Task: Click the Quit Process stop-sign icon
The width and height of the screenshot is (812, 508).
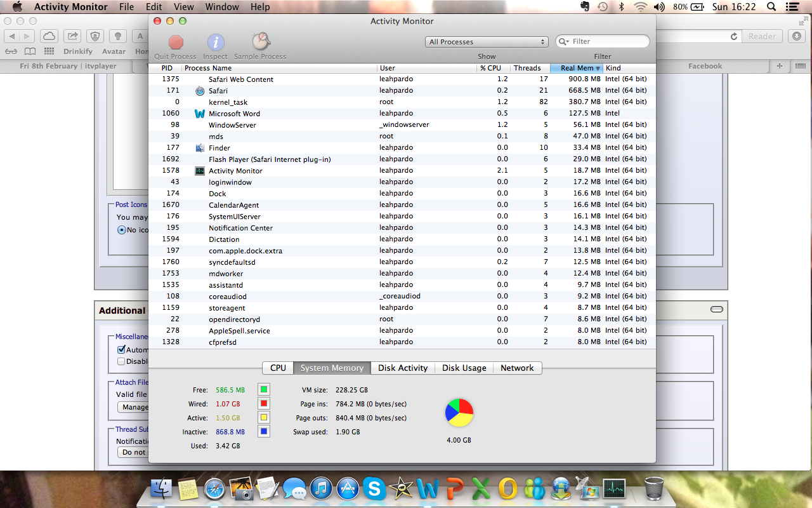Action: click(x=176, y=43)
